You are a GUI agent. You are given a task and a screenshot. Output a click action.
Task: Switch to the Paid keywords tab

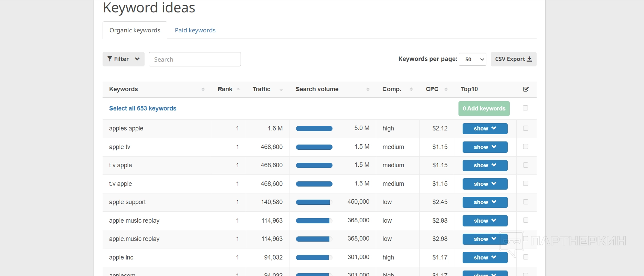[195, 30]
